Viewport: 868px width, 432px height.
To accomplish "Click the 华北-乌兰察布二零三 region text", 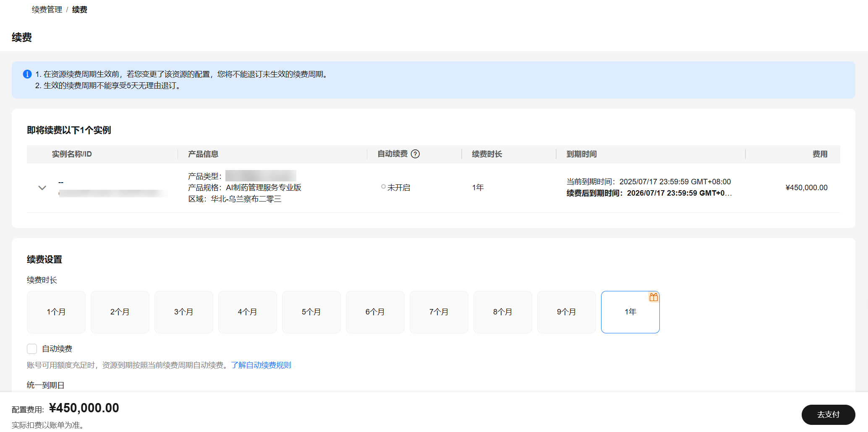I will [x=246, y=199].
